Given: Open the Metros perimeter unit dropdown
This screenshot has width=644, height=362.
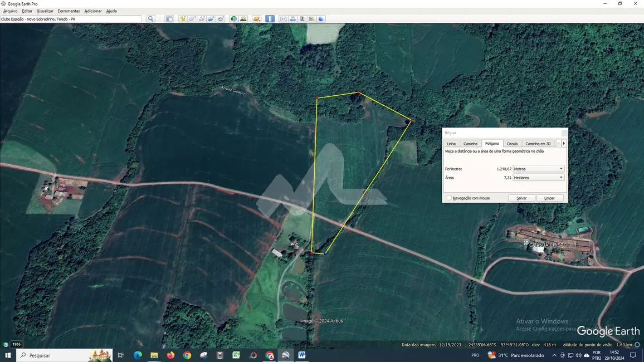Looking at the screenshot, I should 538,169.
